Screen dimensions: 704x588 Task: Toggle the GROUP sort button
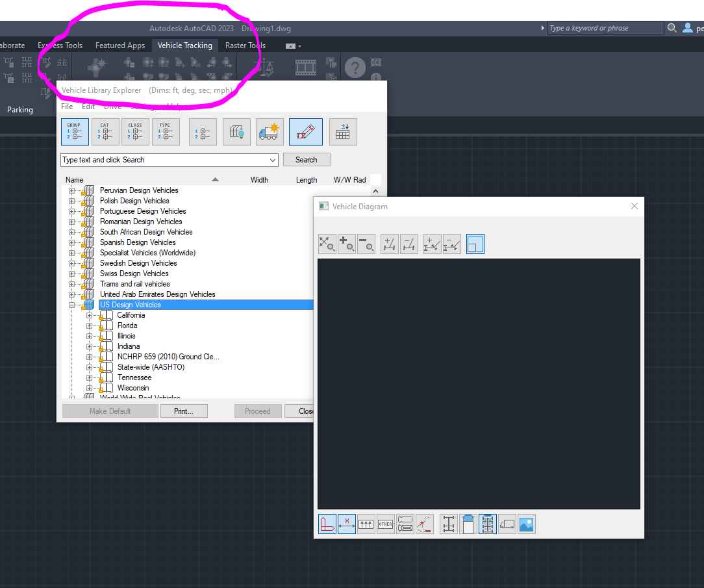(75, 132)
